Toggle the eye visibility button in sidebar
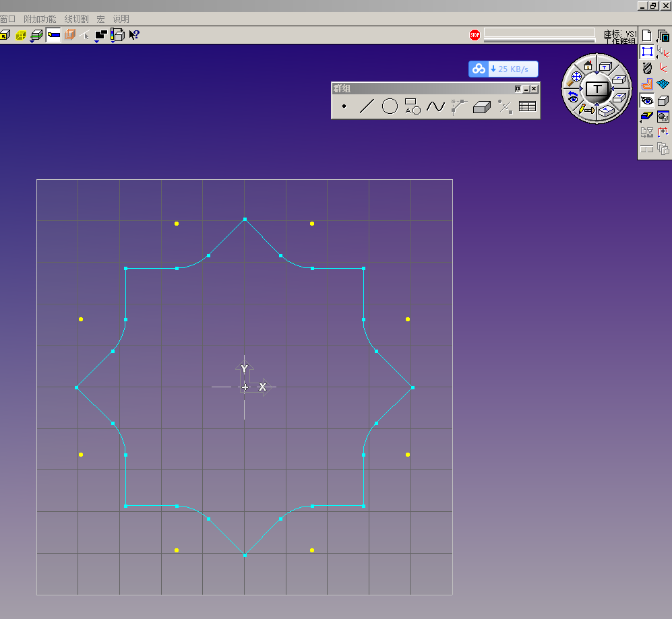The image size is (672, 619). (x=647, y=100)
